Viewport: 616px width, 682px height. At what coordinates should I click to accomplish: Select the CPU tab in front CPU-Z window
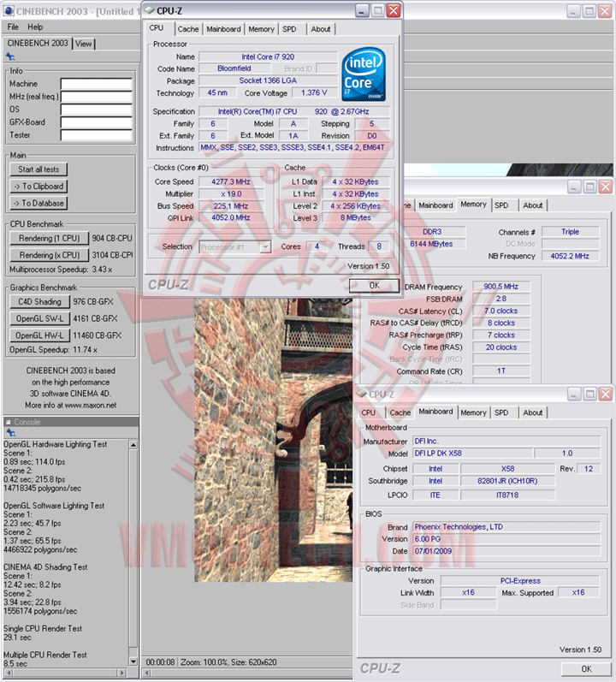(x=157, y=28)
